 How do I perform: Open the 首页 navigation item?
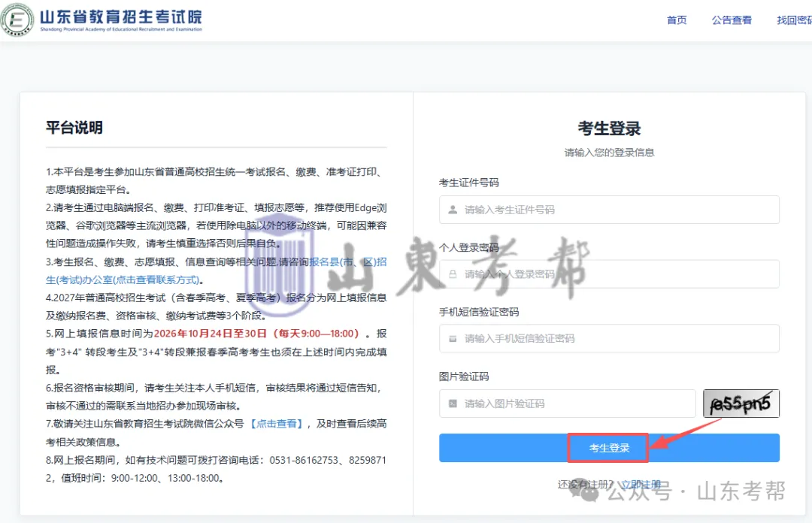click(x=677, y=20)
